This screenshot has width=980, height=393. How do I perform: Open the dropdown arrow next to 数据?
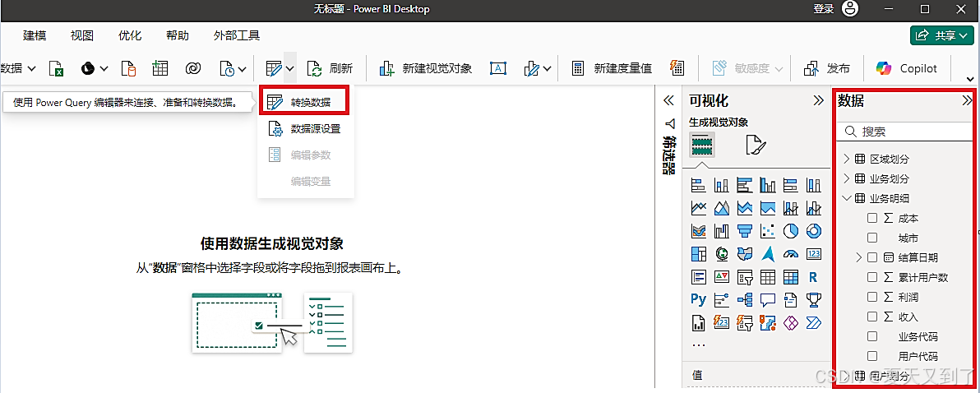tap(32, 69)
